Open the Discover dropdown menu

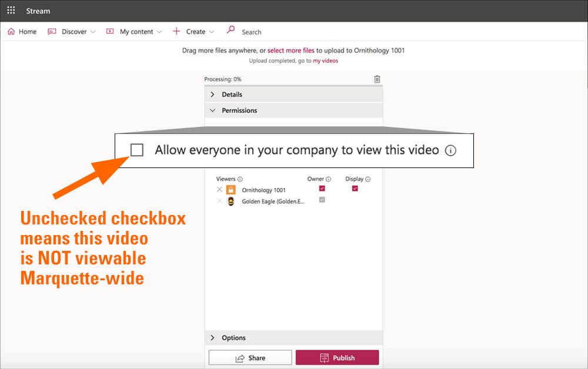pyautogui.click(x=72, y=32)
